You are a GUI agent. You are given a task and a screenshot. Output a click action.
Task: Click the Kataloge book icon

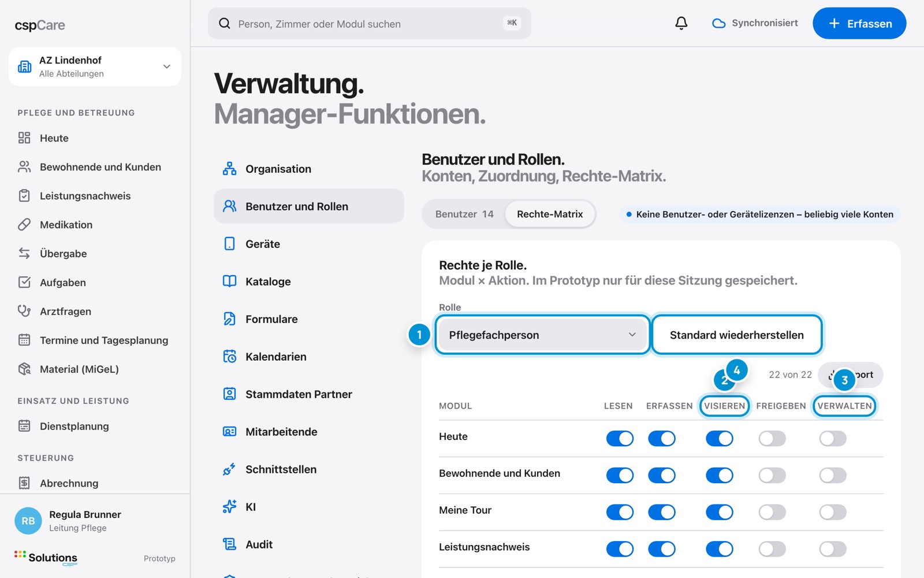coord(229,281)
